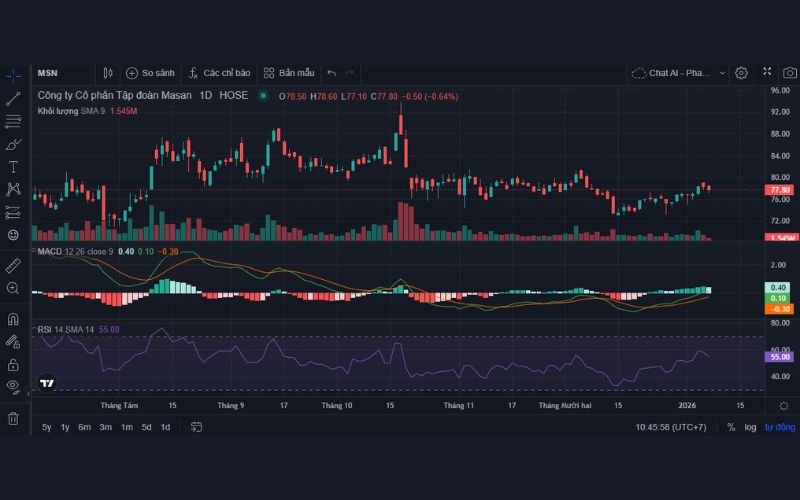The width and height of the screenshot is (800, 500).
Task: Toggle log scale
Action: click(750, 427)
